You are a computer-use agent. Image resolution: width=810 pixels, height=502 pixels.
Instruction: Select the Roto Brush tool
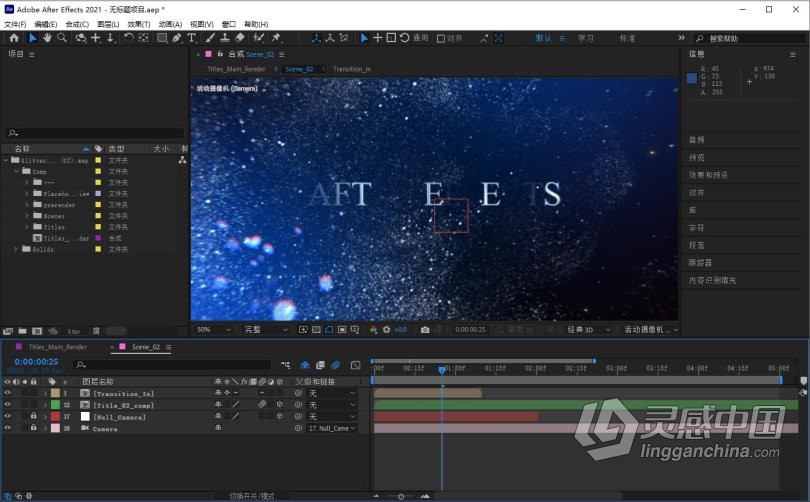258,38
